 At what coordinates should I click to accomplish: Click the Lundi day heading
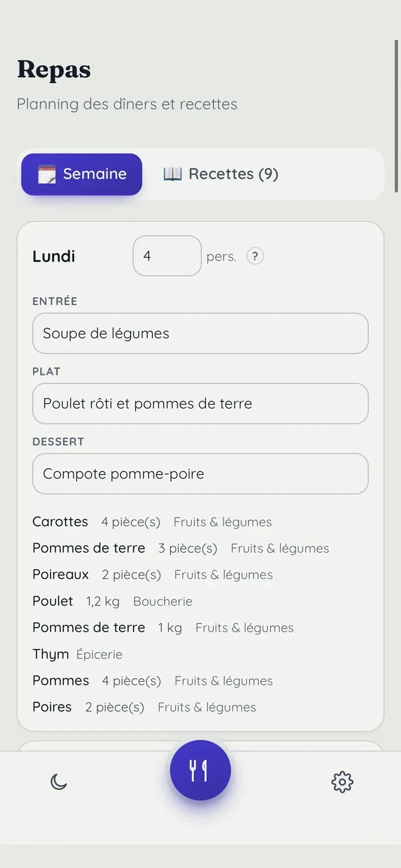coord(54,257)
